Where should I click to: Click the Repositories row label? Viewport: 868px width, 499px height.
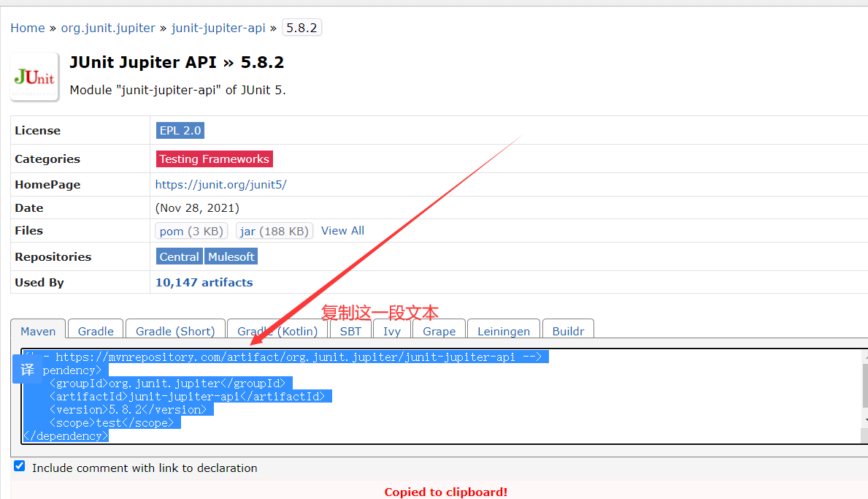(53, 257)
